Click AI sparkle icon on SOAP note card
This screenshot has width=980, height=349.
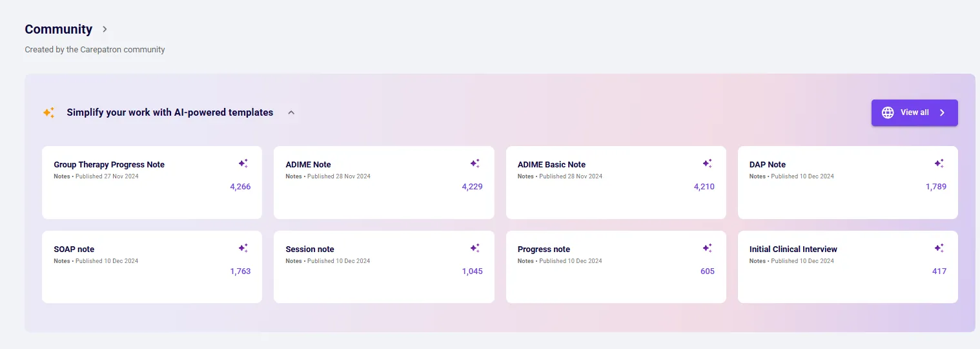click(243, 248)
